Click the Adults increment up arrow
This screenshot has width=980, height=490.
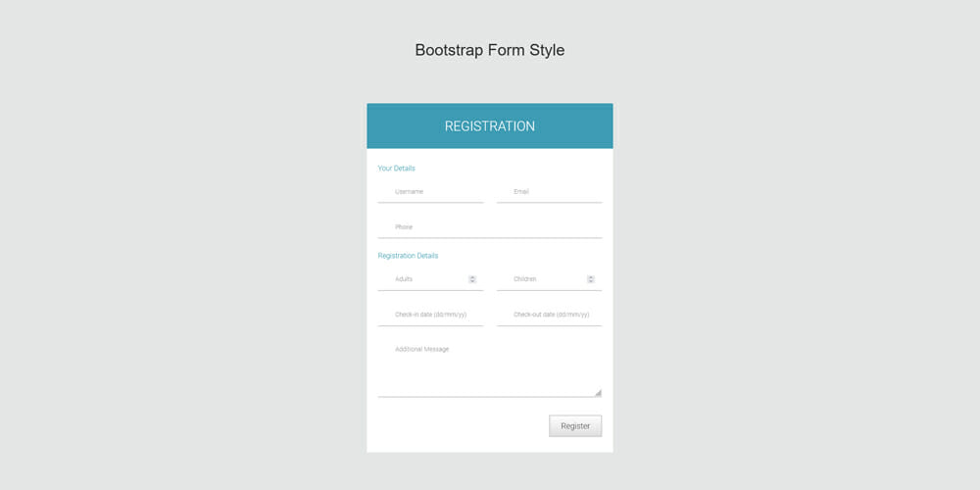click(472, 277)
